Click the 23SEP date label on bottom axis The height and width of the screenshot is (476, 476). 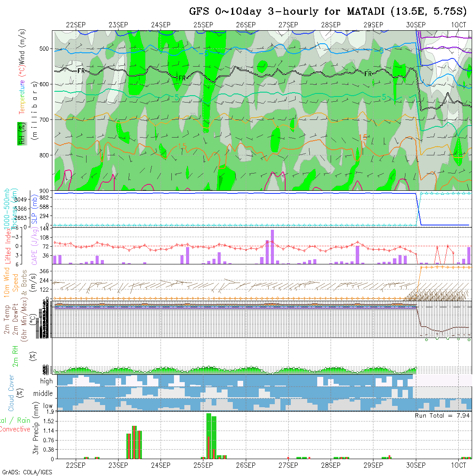118,465
